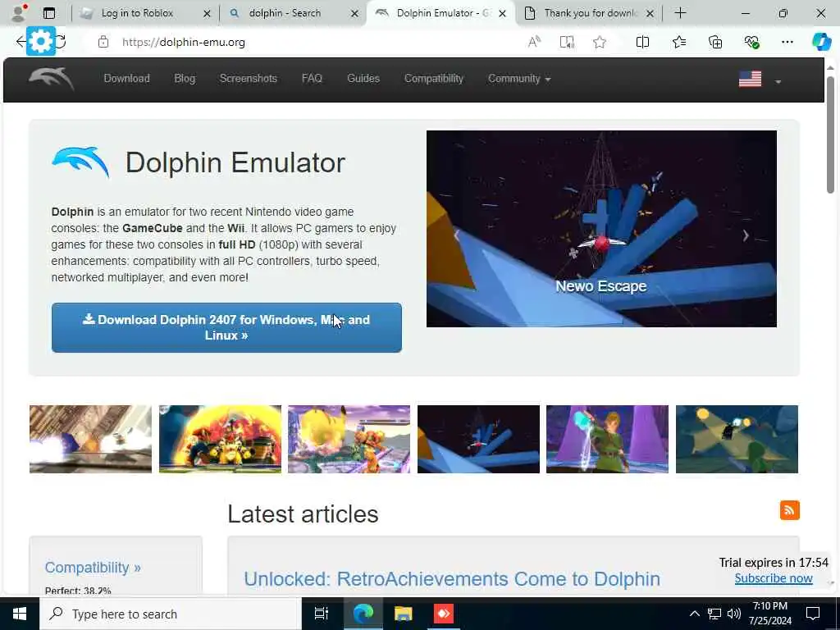Open the notification center icon
Screen dimensions: 840x630
point(813,614)
